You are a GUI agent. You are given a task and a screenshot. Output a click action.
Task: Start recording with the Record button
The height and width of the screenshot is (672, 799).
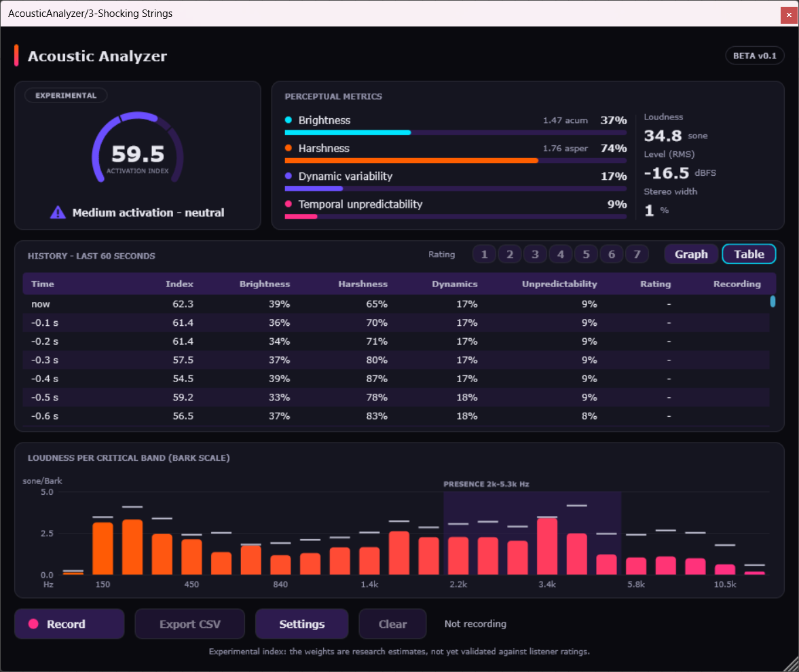coord(69,624)
